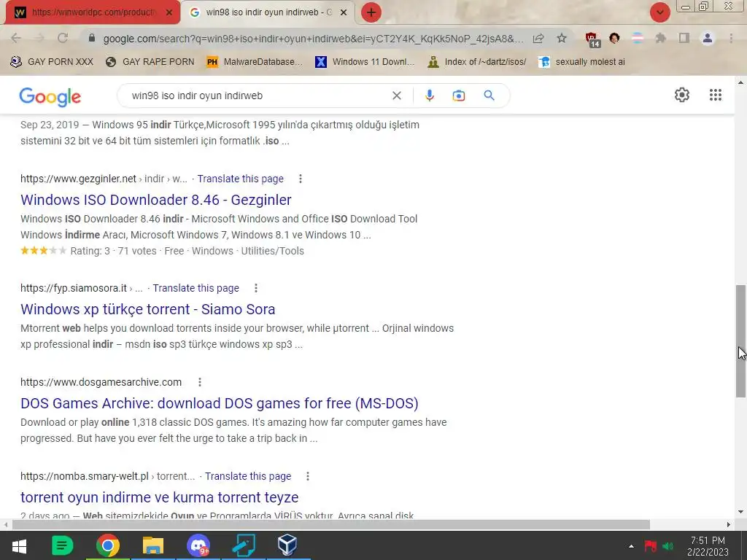Open Windows ISO Downloader 8.46 - Gezginler
Viewport: 747px width, 560px height.
(x=156, y=200)
